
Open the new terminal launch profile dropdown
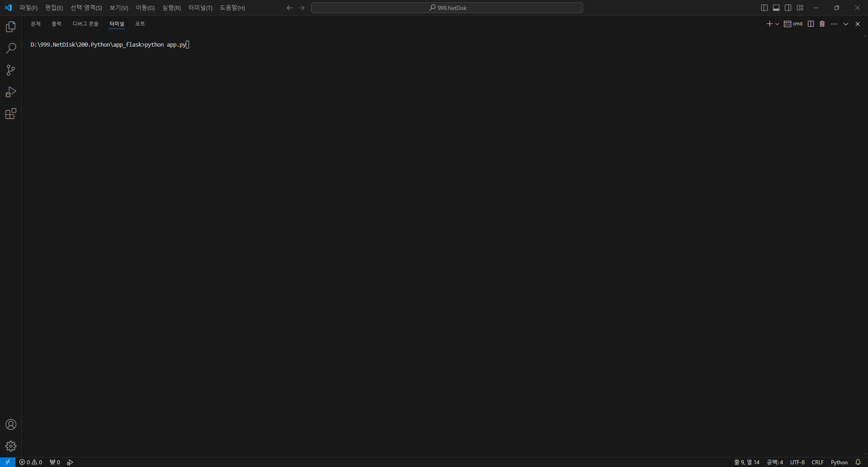[777, 24]
